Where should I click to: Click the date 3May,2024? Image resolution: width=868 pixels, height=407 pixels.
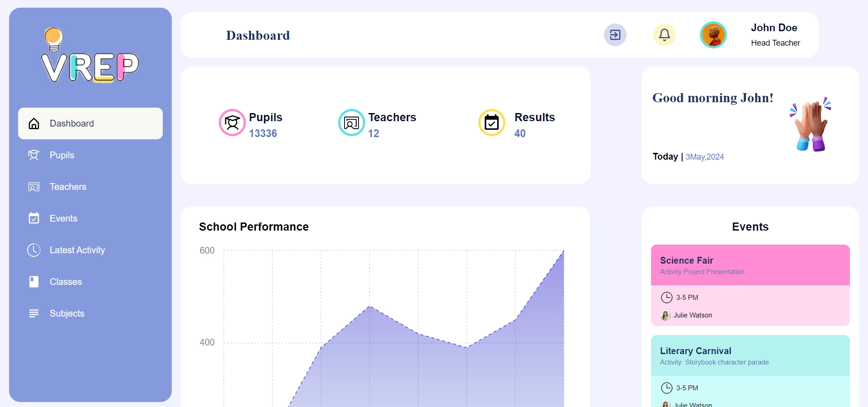point(705,157)
